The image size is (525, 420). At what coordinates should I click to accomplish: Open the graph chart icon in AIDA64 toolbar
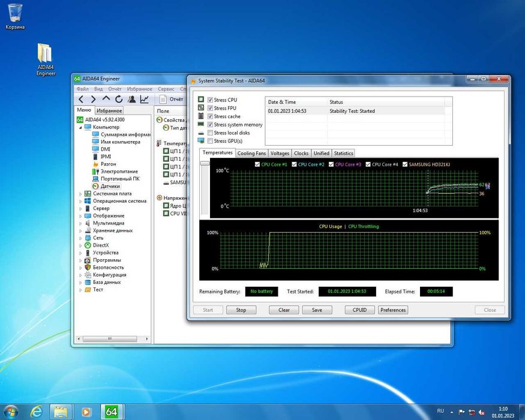(x=145, y=99)
